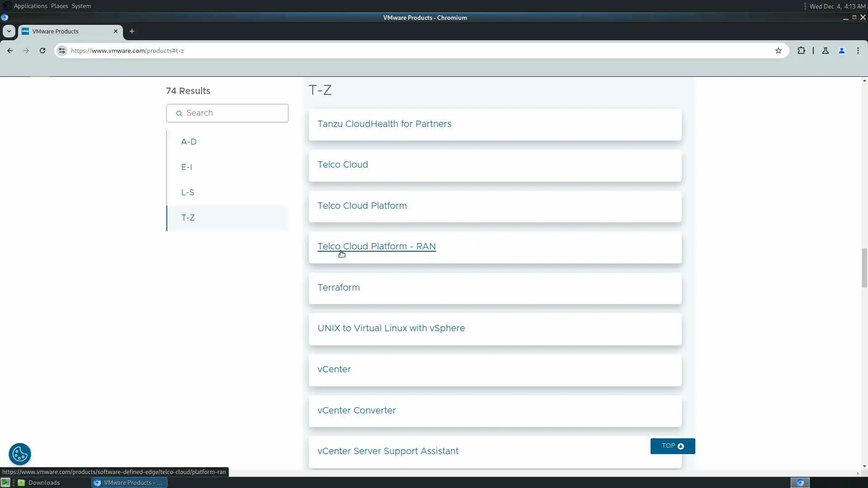This screenshot has width=868, height=488.
Task: Select the L-S filter in the sidebar
Action: click(188, 192)
